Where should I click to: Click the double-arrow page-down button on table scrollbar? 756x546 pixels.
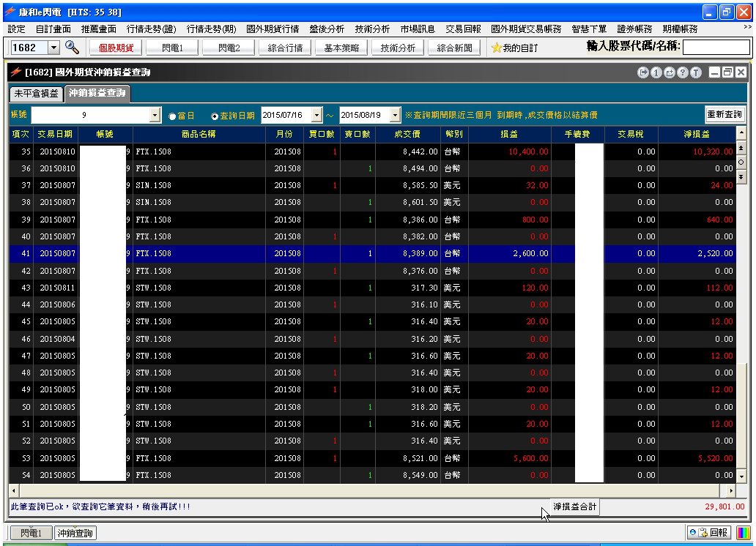[741, 177]
